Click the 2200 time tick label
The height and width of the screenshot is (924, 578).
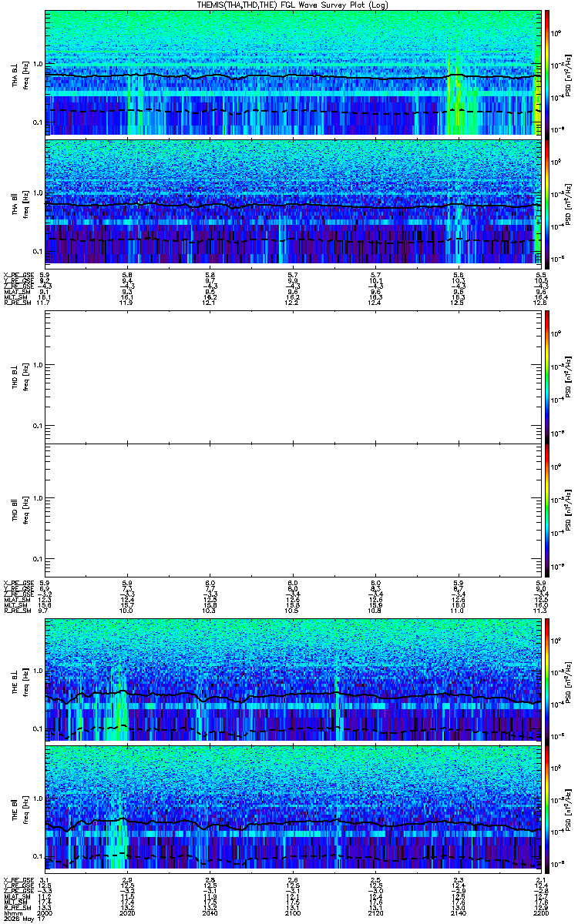tap(539, 912)
